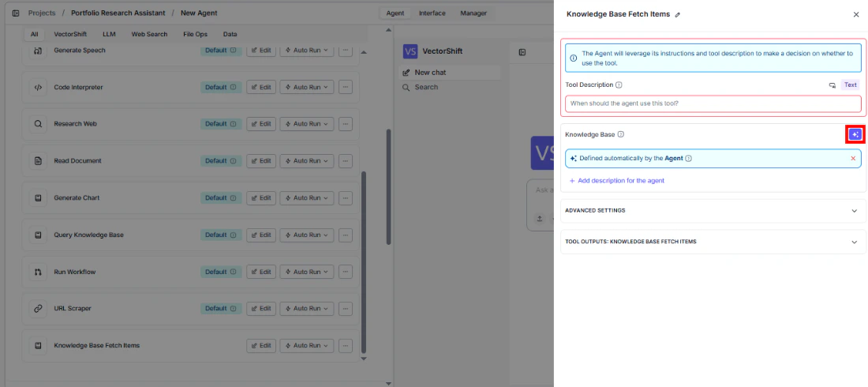The height and width of the screenshot is (387, 868).
Task: Click the Generate Speech tool icon
Action: click(38, 51)
